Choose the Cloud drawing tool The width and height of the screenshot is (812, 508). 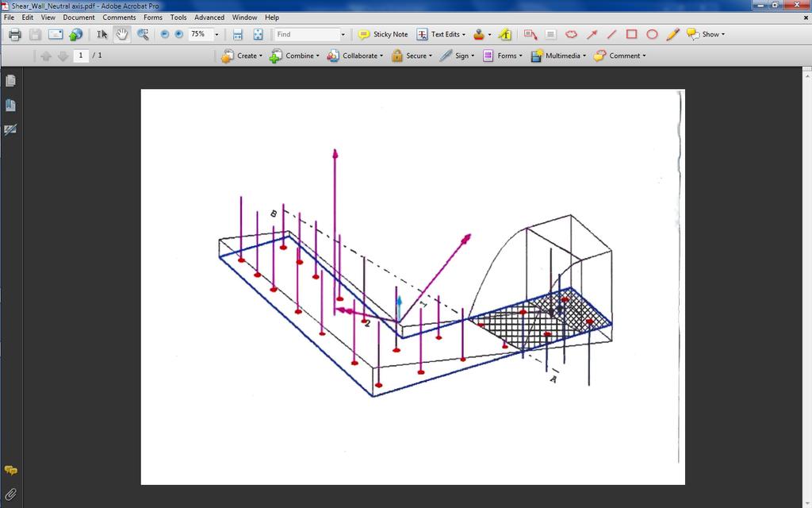(571, 35)
